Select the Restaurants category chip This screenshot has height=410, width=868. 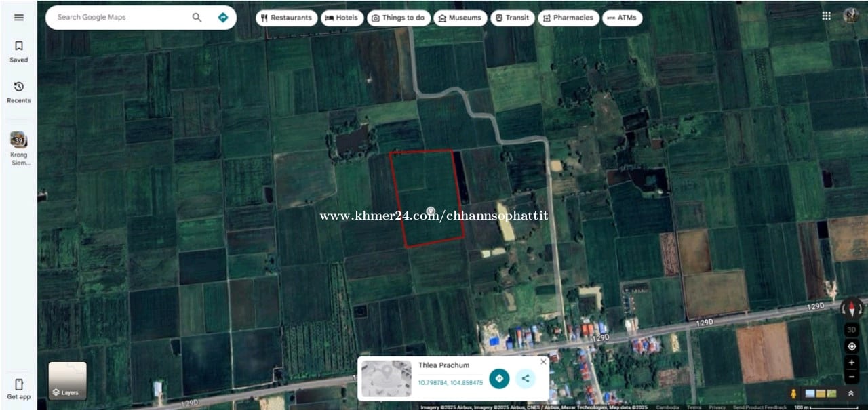click(x=286, y=18)
